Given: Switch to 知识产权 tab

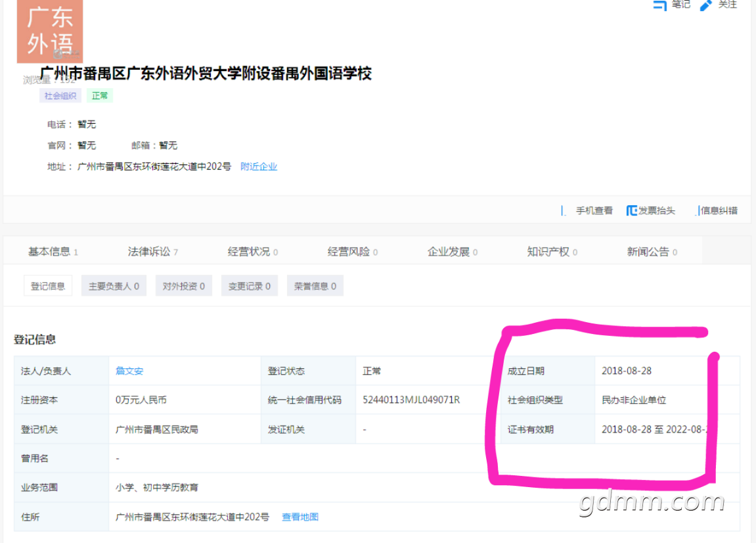Looking at the screenshot, I should (x=552, y=252).
